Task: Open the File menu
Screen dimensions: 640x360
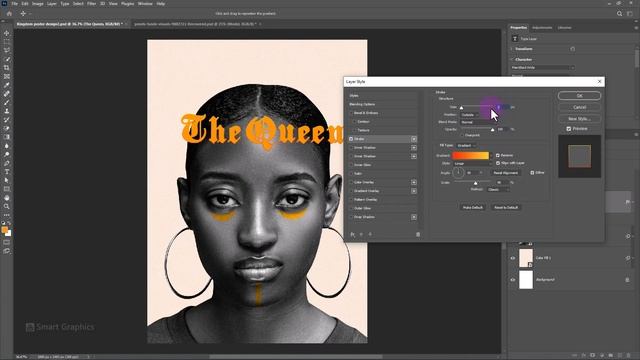Action: (14, 4)
